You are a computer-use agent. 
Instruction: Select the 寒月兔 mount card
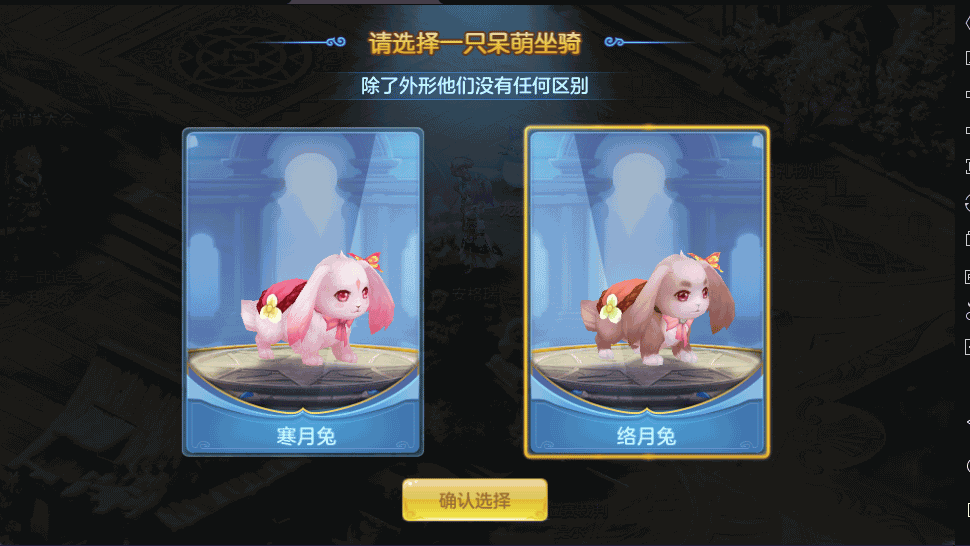tap(303, 292)
